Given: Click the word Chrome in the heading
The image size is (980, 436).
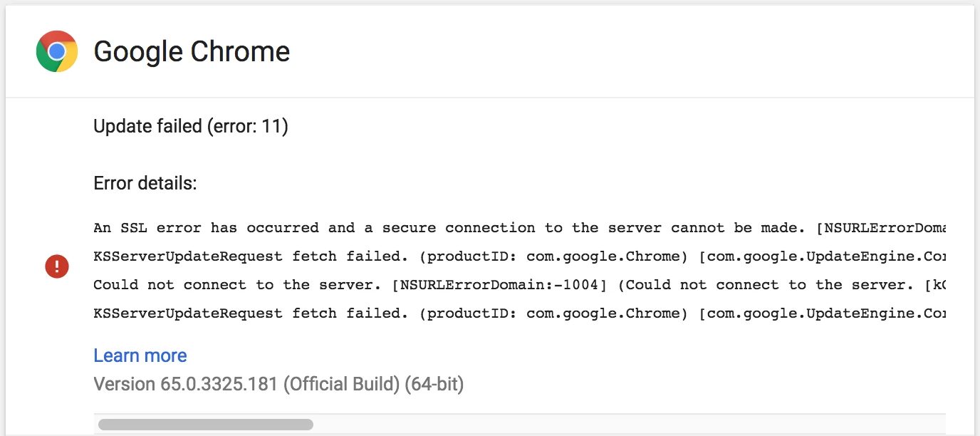Looking at the screenshot, I should (x=241, y=52).
